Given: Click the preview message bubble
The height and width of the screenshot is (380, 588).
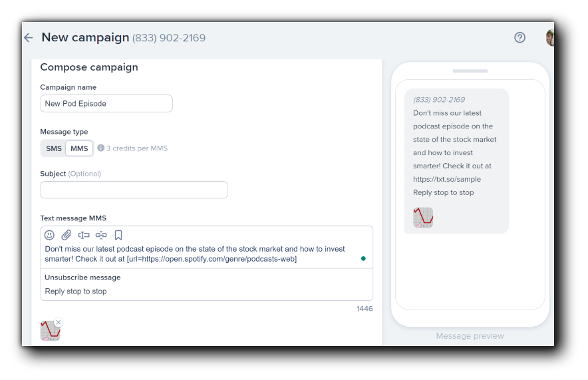Looking at the screenshot, I should (x=456, y=153).
